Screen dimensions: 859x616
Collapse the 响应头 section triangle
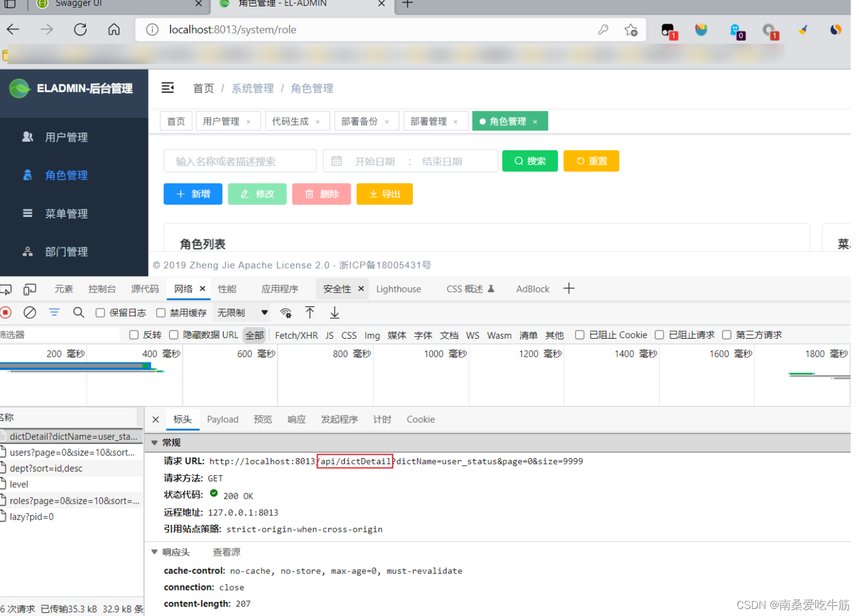tap(154, 552)
